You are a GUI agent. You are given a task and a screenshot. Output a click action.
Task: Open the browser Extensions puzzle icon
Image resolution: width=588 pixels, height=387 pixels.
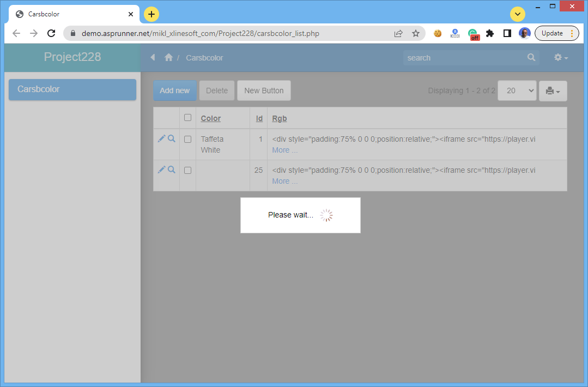(x=490, y=33)
